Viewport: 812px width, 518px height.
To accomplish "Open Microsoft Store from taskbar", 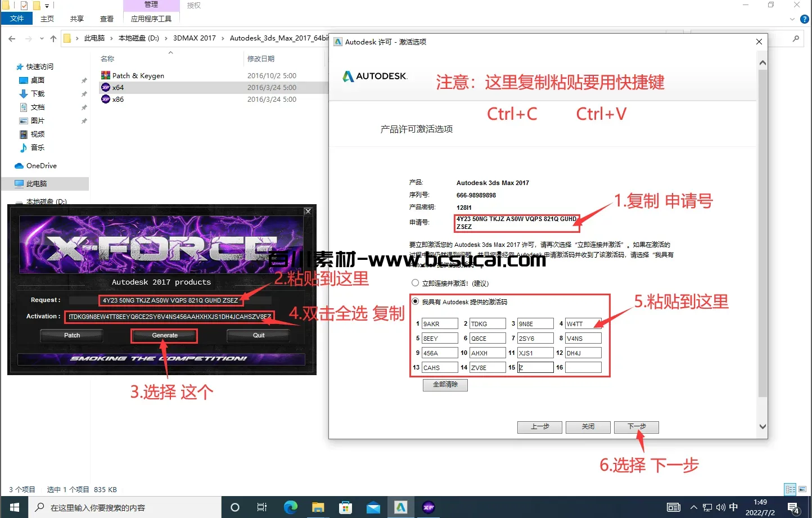I will coord(345,507).
